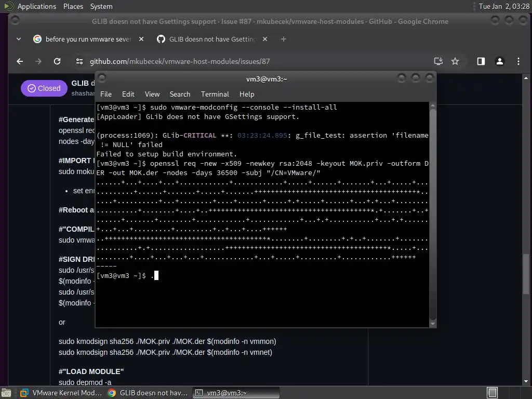This screenshot has height=399, width=532.
Task: Go back in Chrome browser
Action: tap(20, 61)
